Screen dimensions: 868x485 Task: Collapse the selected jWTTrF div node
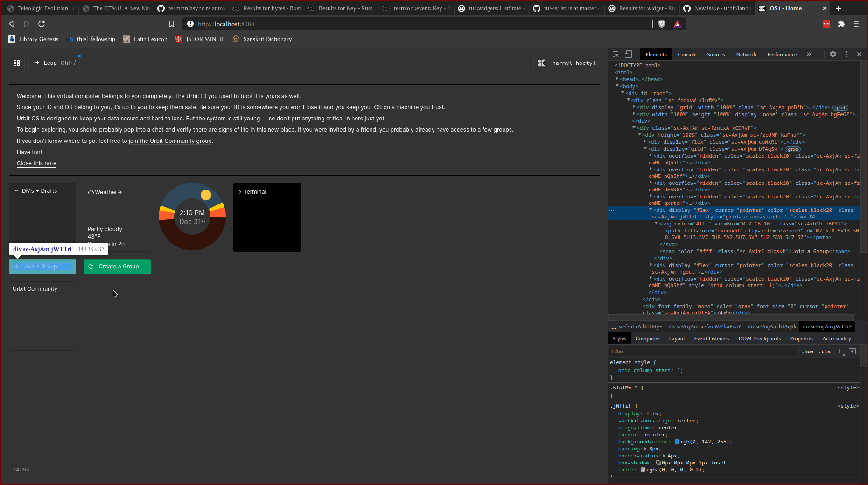click(x=651, y=210)
